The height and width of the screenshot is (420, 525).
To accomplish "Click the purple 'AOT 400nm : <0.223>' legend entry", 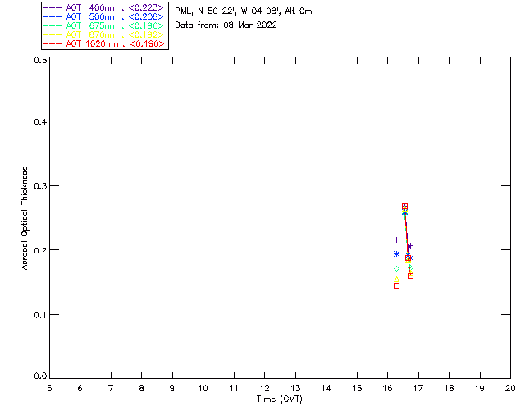I will pos(103,7).
